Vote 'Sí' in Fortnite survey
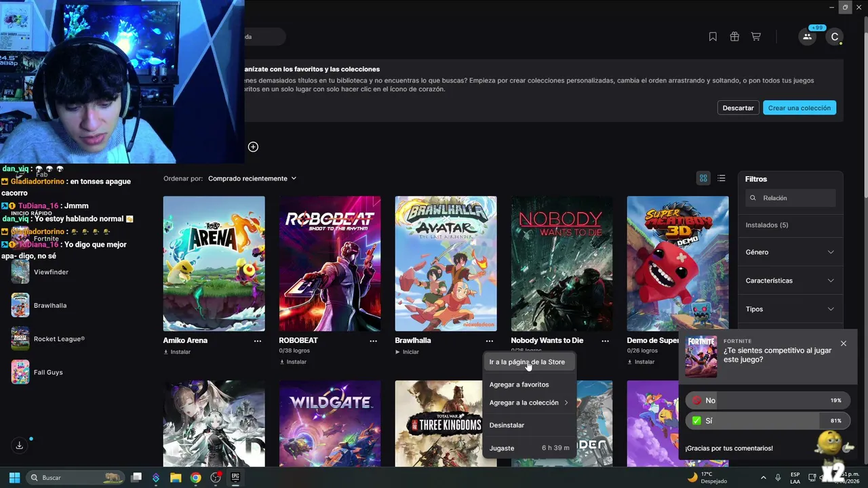This screenshot has height=488, width=868. (767, 421)
